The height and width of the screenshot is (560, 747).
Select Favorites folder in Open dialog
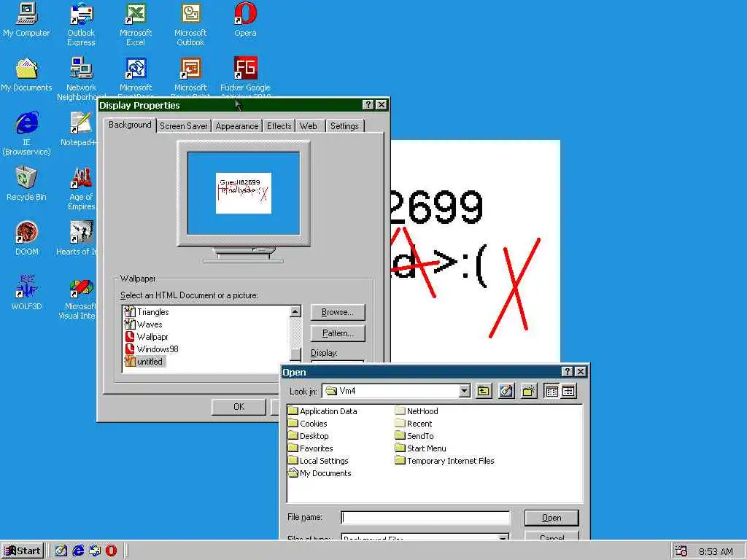(x=311, y=448)
